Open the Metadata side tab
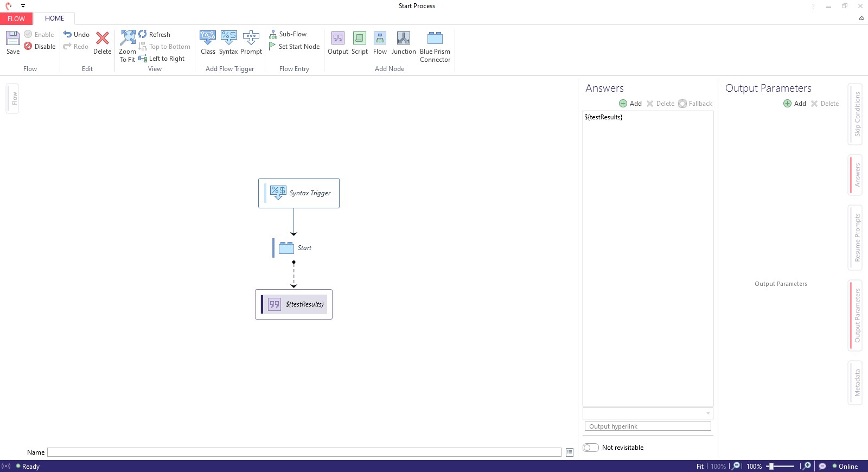The image size is (868, 472). [x=856, y=383]
